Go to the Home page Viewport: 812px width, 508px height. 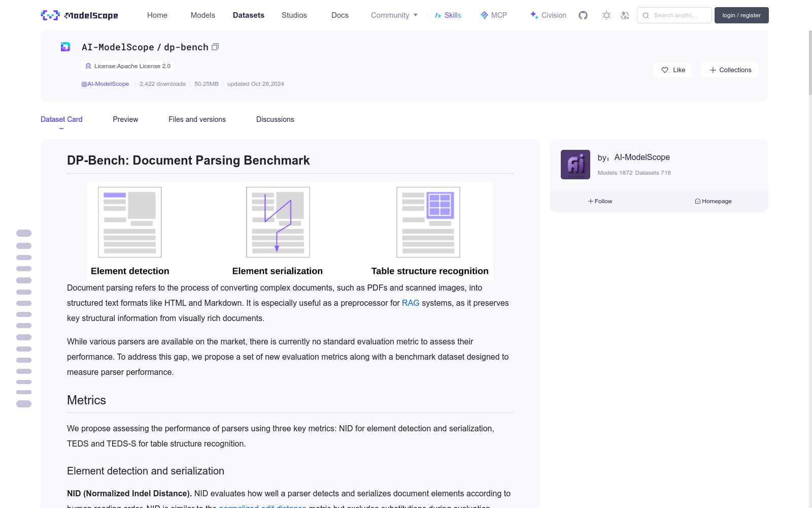tap(157, 15)
